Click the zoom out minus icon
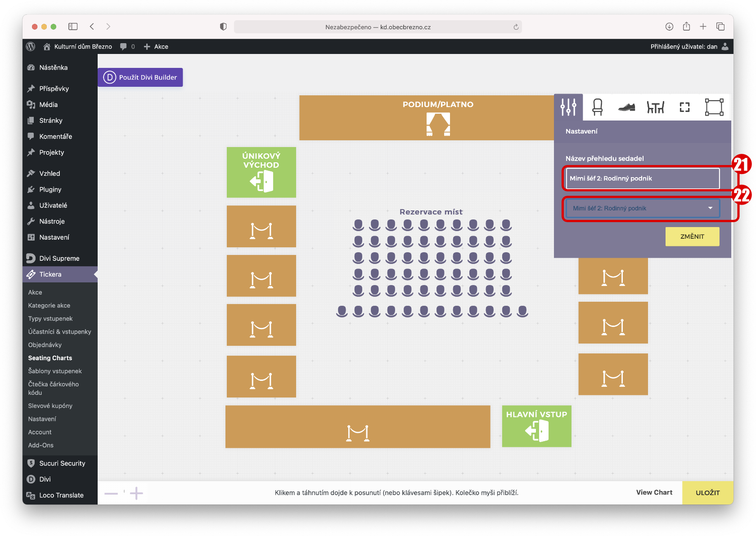 tap(111, 493)
